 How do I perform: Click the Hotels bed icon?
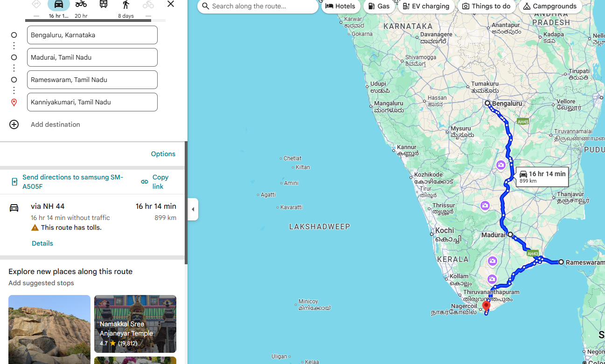[329, 6]
